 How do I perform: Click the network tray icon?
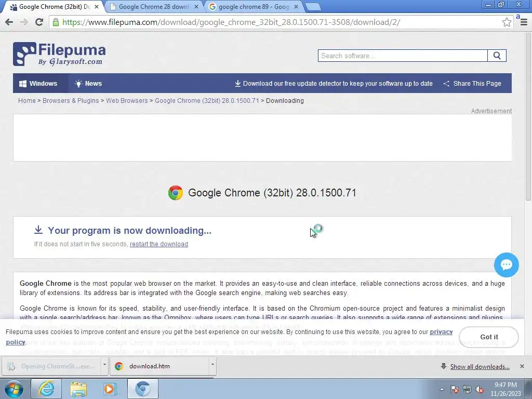click(x=467, y=390)
